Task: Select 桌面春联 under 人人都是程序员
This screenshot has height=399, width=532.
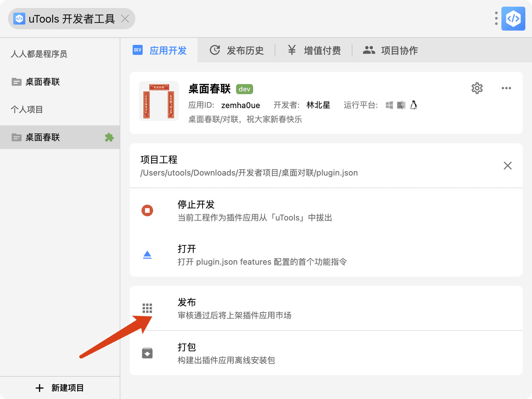Action: pos(43,82)
